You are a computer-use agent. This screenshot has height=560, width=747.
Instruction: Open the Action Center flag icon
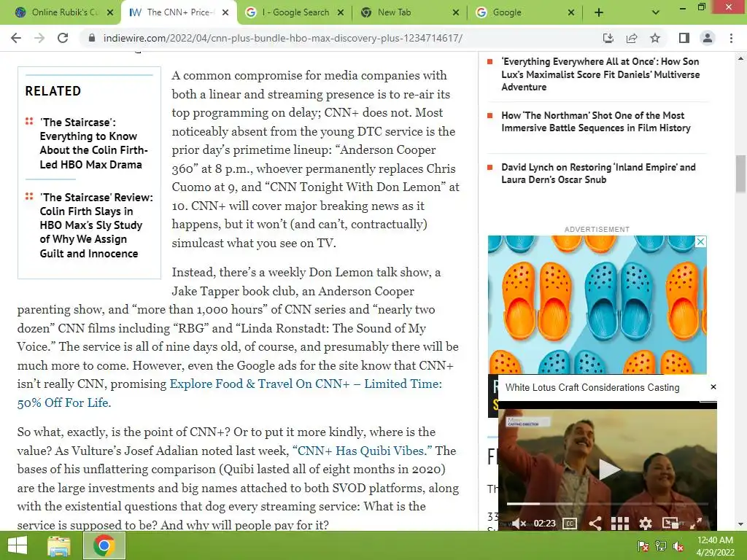click(643, 546)
